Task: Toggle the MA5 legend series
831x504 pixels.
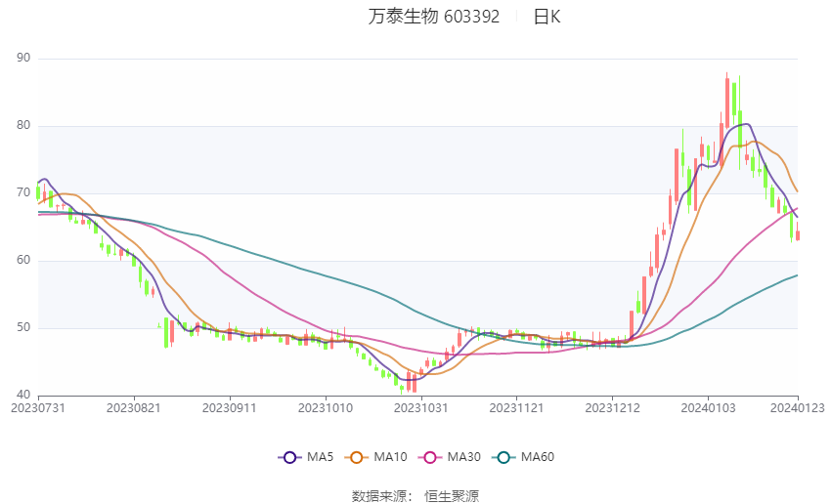Action: click(306, 457)
